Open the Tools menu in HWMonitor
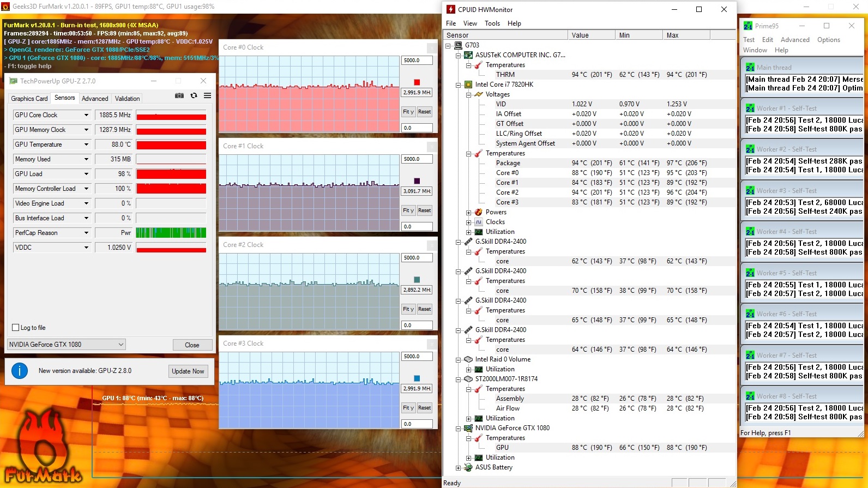This screenshot has width=868, height=488. click(492, 23)
